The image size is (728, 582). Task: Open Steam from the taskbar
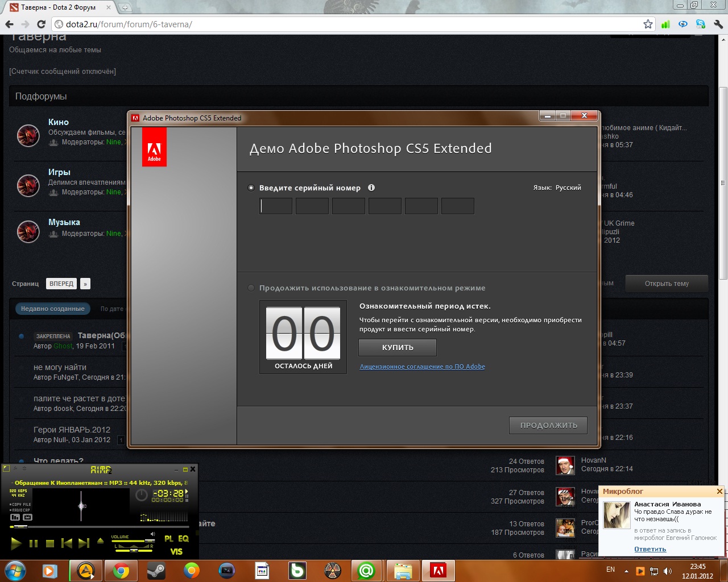coord(156,570)
